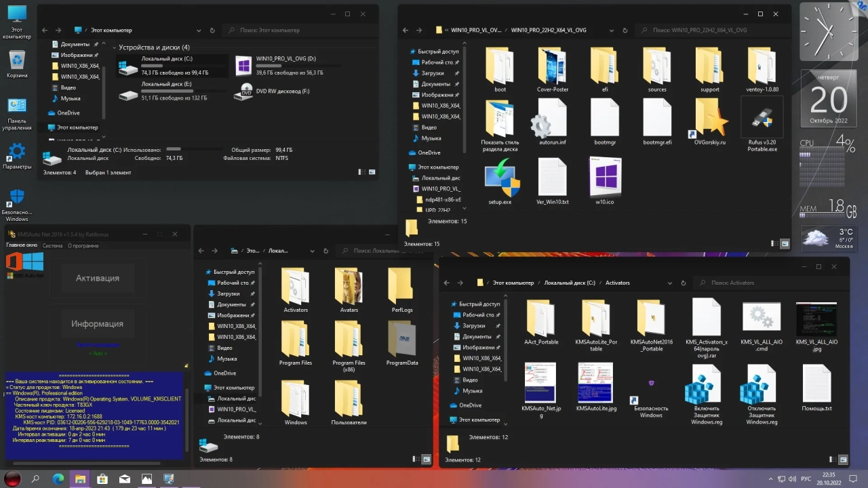The height and width of the screenshot is (488, 868).
Task: Click the Активация button
Action: click(x=98, y=278)
